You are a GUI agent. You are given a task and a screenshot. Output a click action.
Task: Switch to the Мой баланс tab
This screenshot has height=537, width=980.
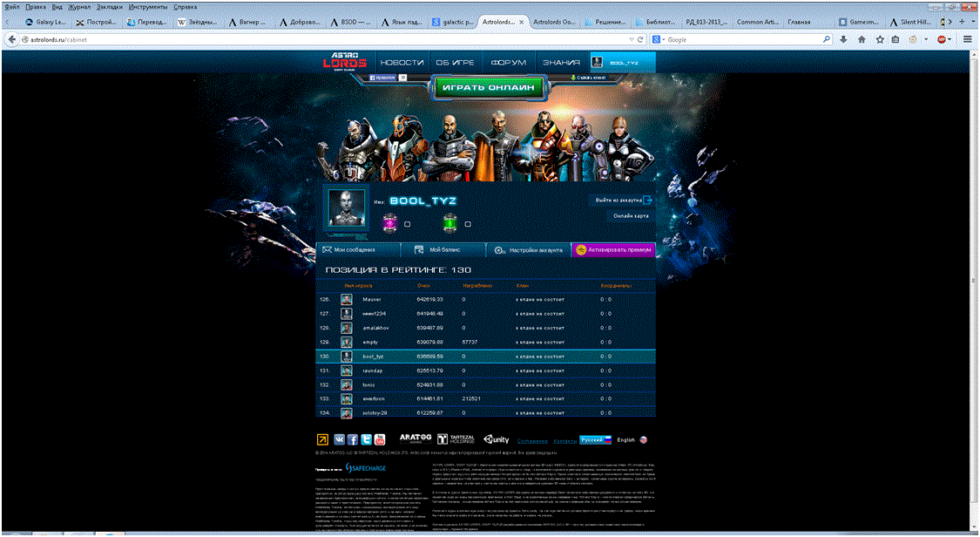coord(443,249)
